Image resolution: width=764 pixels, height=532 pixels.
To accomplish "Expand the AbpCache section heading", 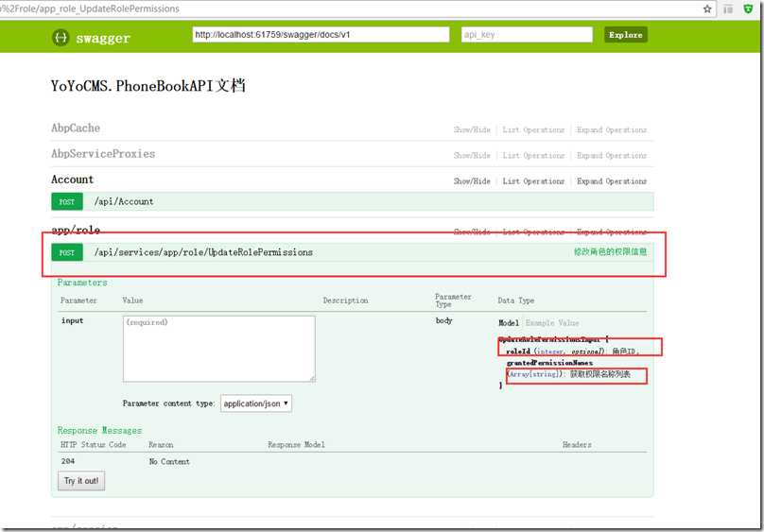I will 76,128.
